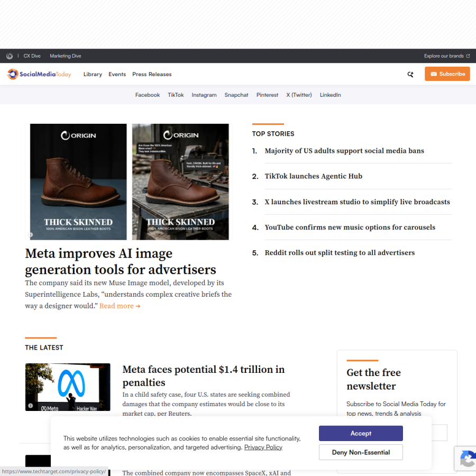Click Get the free newsletter heading
The image size is (476, 476).
point(374,379)
